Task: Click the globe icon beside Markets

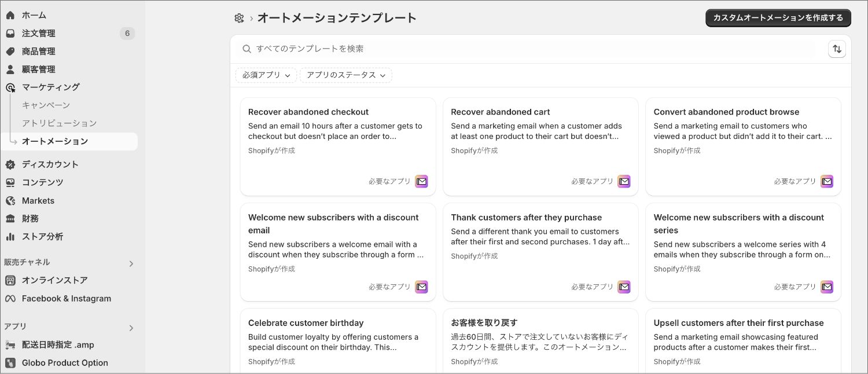Action: coord(10,201)
